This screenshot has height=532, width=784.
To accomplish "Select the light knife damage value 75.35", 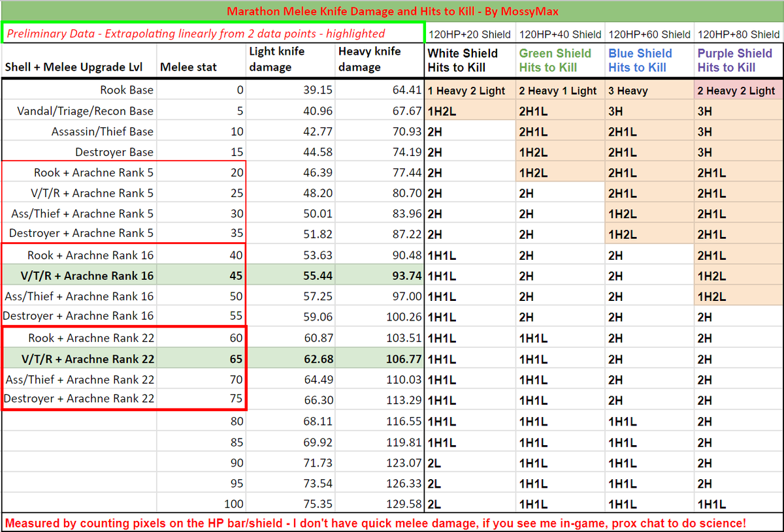I will click(291, 504).
